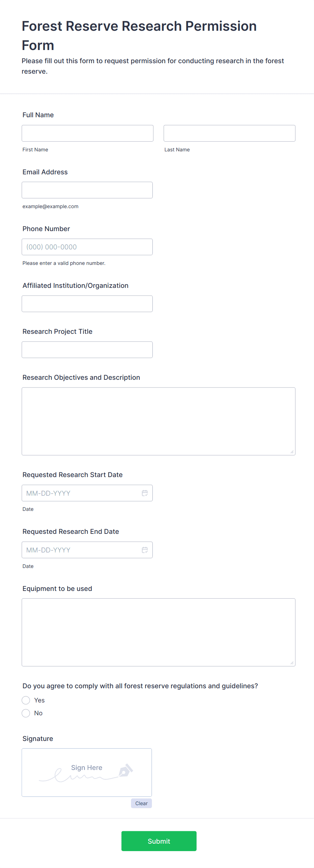Select No for regulations compliance

pyautogui.click(x=26, y=713)
